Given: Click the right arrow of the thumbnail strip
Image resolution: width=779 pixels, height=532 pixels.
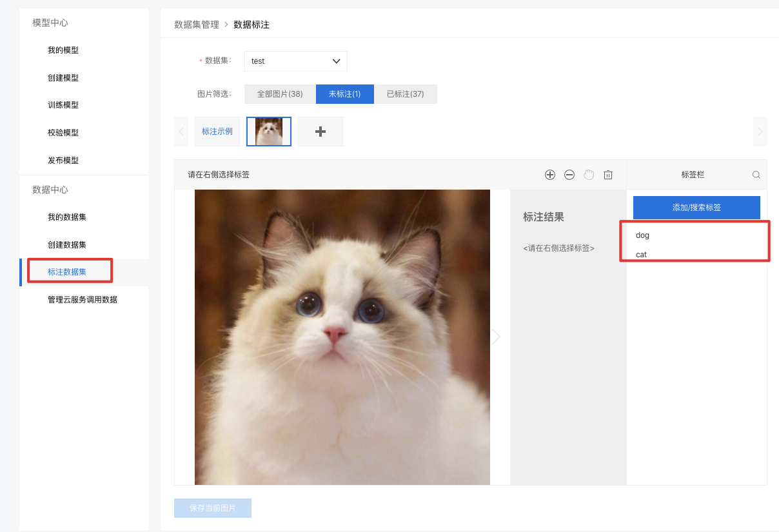Looking at the screenshot, I should (760, 131).
